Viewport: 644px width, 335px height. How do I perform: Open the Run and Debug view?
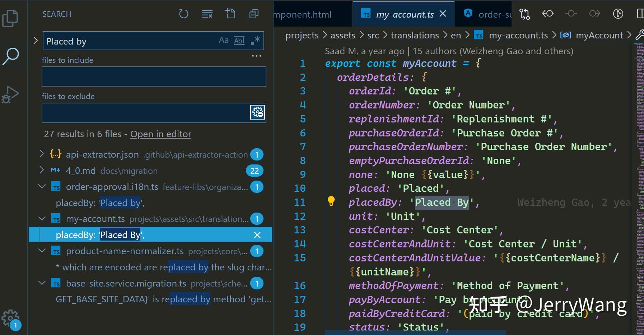[x=11, y=94]
